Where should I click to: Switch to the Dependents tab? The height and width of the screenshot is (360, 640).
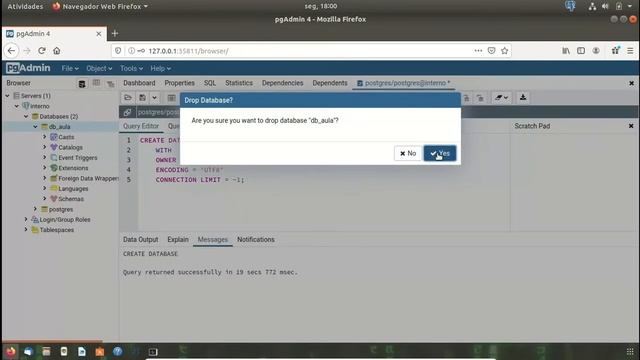(330, 83)
